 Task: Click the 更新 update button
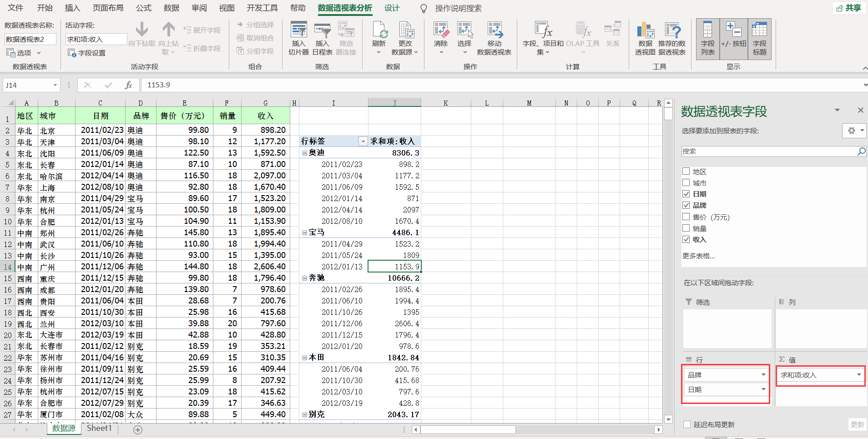coord(857,424)
